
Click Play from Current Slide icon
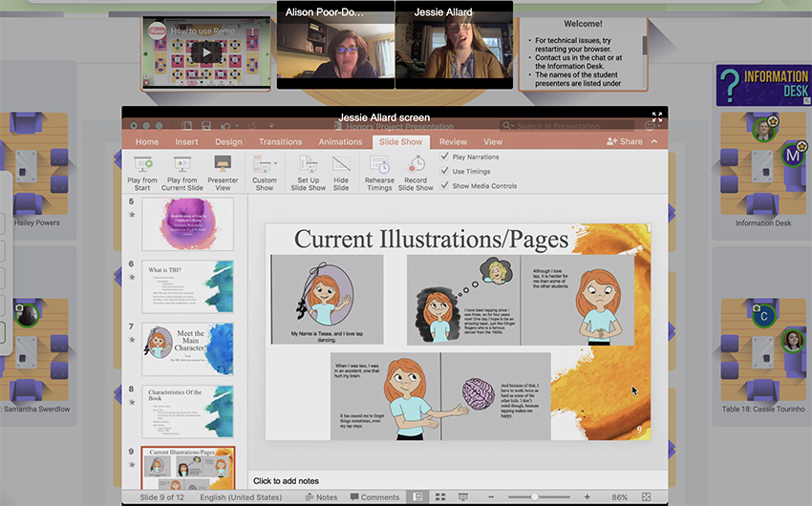pyautogui.click(x=182, y=164)
